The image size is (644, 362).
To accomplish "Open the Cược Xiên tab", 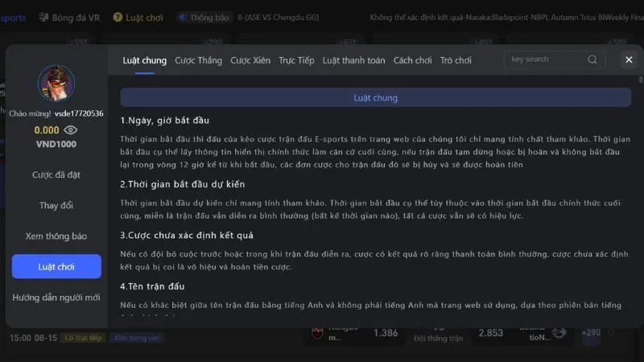I will coord(250,60).
